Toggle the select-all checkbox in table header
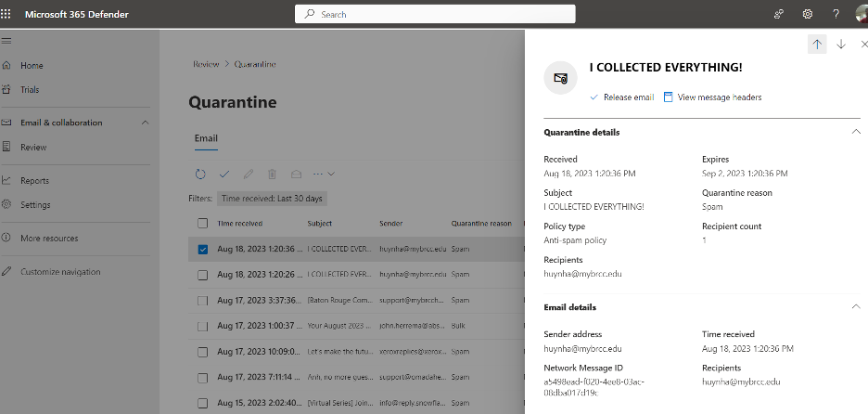 tap(202, 223)
